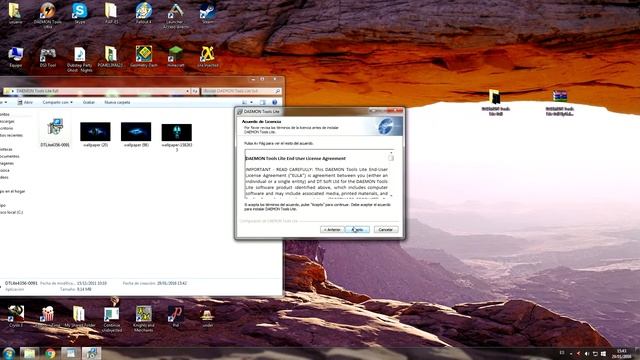This screenshot has width=640, height=360.
Task: Select the DTLite4356-0091 installer file
Action: [x=55, y=132]
